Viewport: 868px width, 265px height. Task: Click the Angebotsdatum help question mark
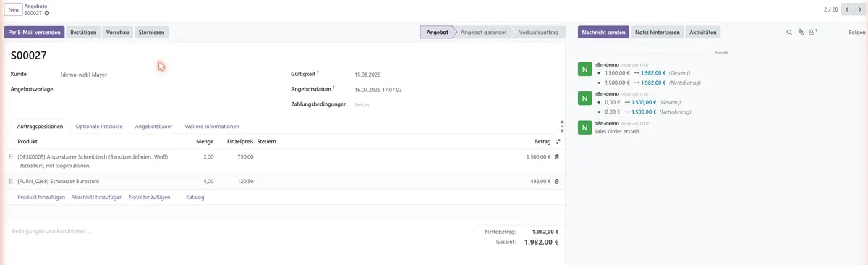coord(334,88)
